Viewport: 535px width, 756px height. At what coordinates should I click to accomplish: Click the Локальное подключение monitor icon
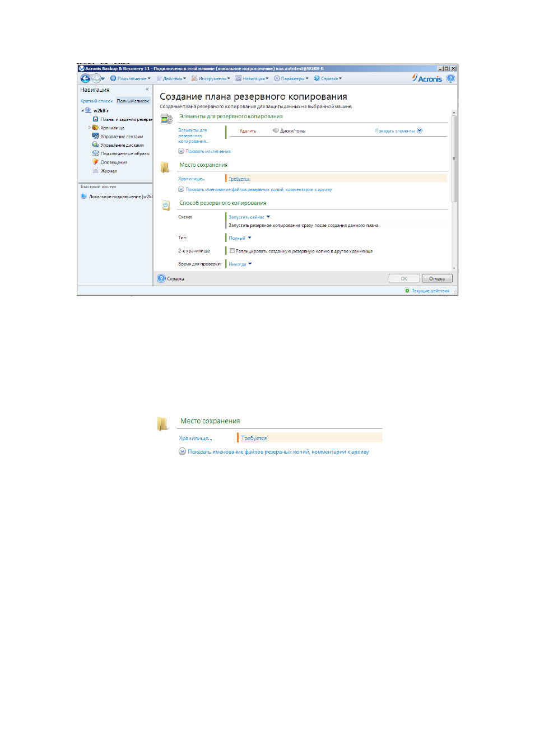pyautogui.click(x=84, y=196)
